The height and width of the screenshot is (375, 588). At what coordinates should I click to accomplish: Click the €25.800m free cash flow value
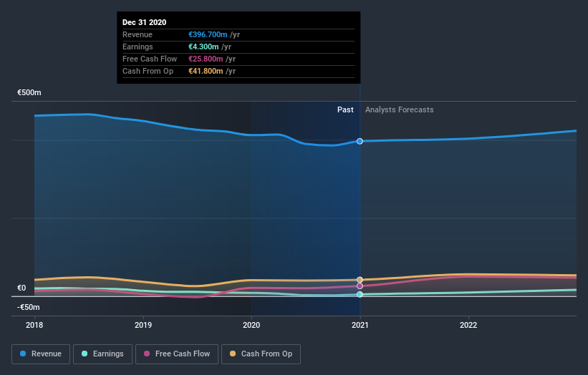206,59
